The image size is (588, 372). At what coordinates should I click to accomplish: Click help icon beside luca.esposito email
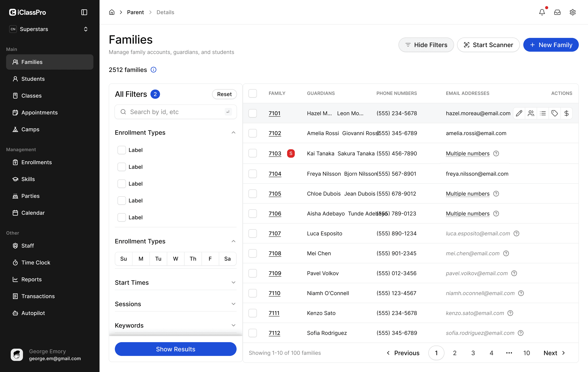516,234
